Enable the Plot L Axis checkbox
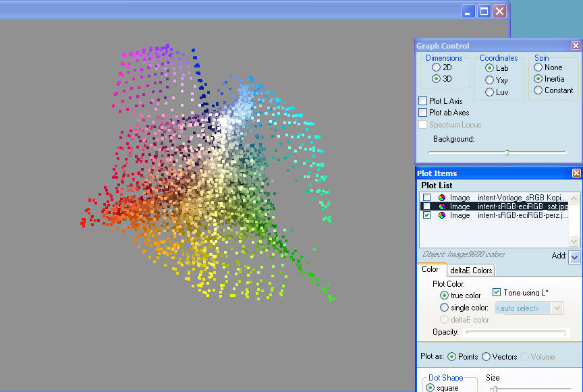 click(x=423, y=101)
